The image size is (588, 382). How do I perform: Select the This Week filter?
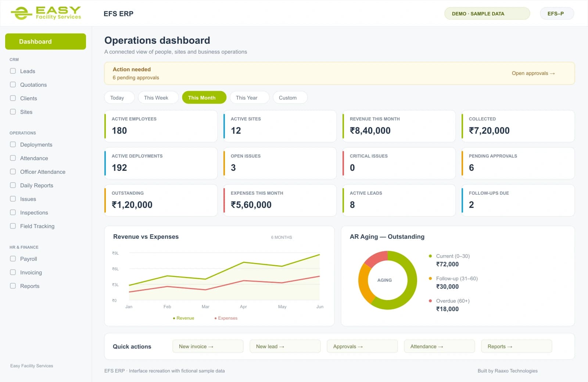click(x=158, y=97)
